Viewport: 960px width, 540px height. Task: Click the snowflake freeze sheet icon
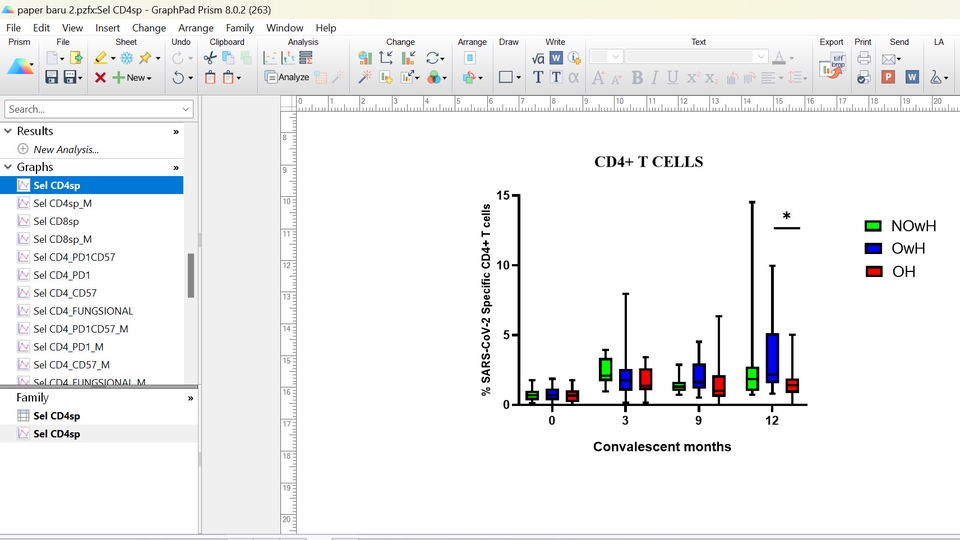(x=127, y=58)
